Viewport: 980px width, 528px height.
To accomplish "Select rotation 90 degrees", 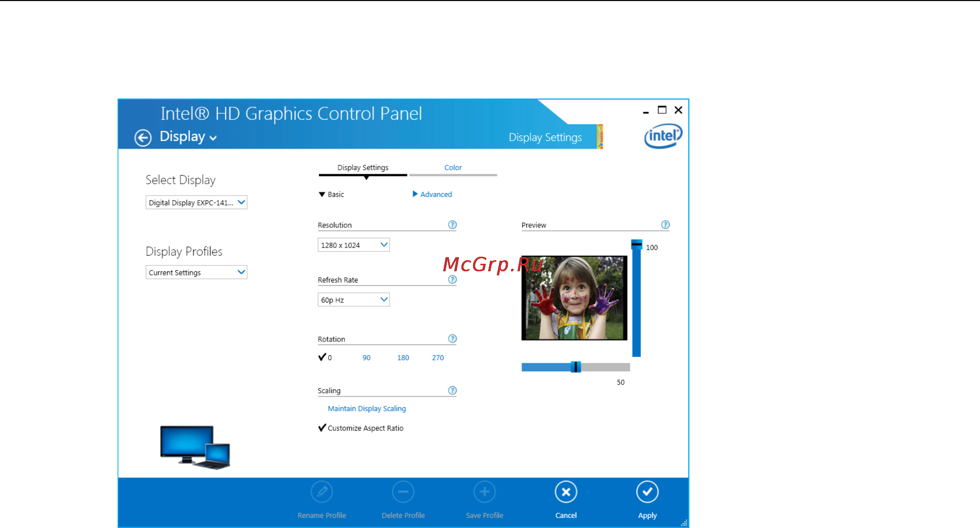I will point(366,358).
